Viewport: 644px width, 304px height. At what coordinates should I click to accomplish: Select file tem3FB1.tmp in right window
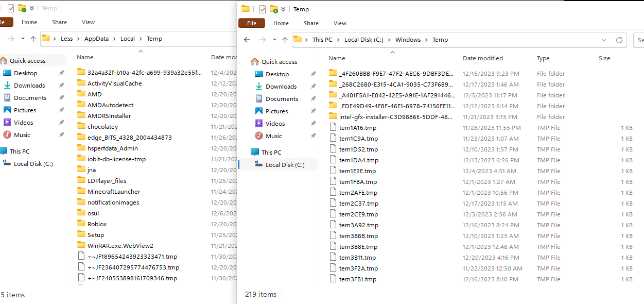[358, 279]
